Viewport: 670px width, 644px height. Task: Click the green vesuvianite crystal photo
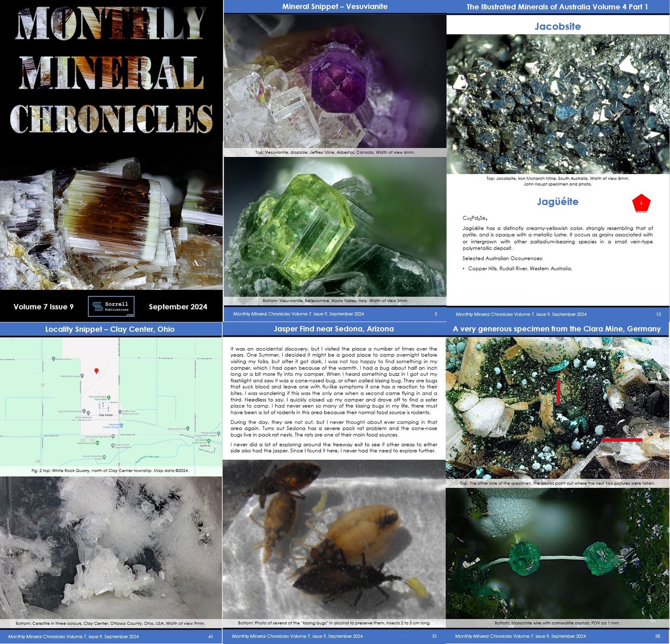(335, 227)
